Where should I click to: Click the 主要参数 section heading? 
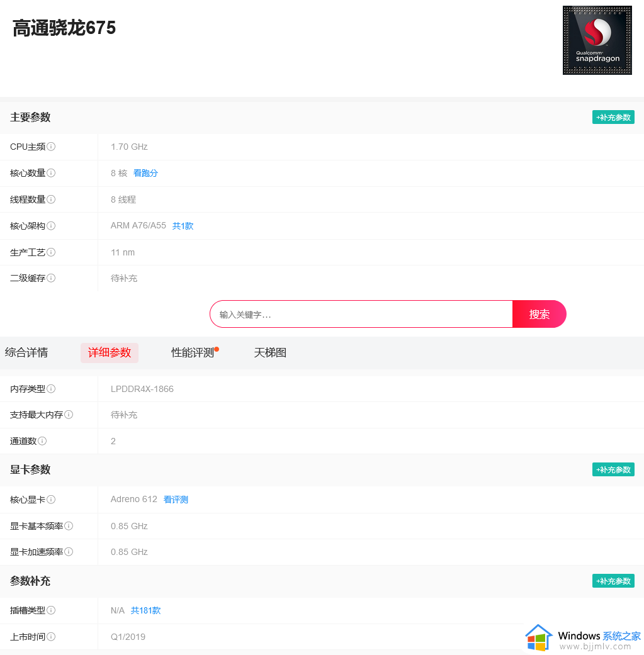(30, 118)
